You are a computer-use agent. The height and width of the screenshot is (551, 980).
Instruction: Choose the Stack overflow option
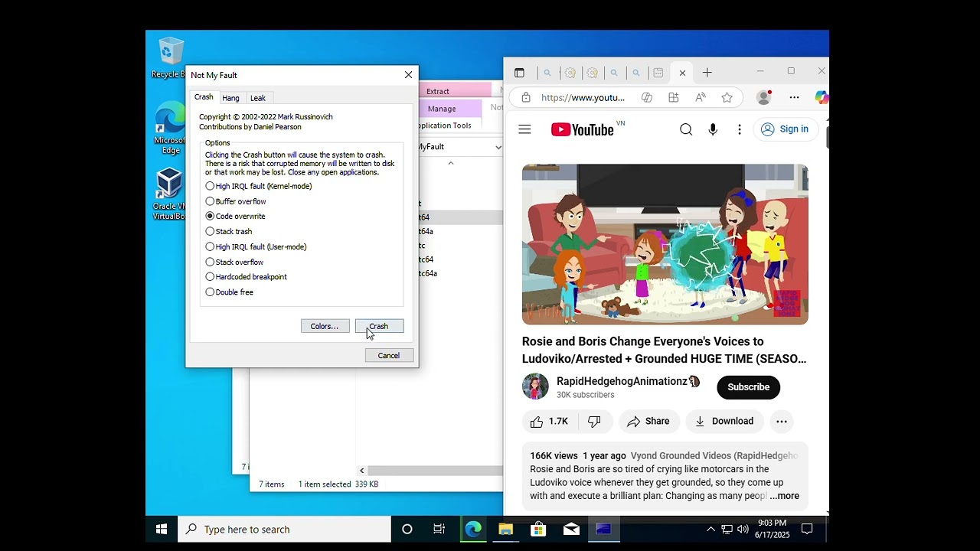point(234,262)
